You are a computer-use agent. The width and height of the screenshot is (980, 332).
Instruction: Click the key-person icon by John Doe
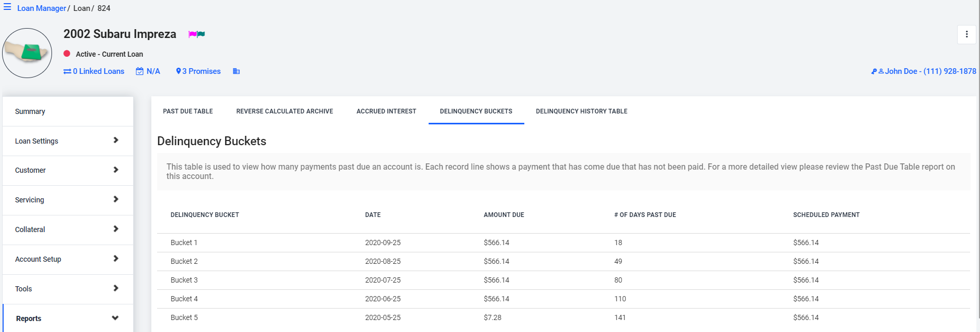878,71
